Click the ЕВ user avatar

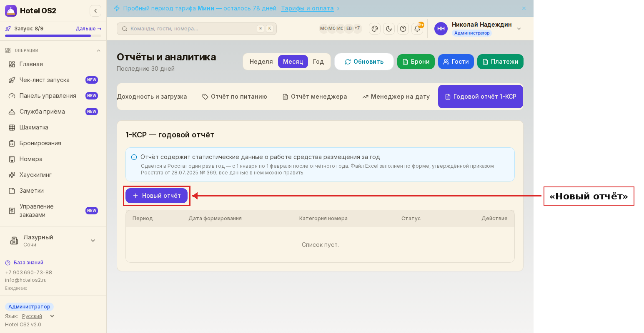click(x=349, y=29)
